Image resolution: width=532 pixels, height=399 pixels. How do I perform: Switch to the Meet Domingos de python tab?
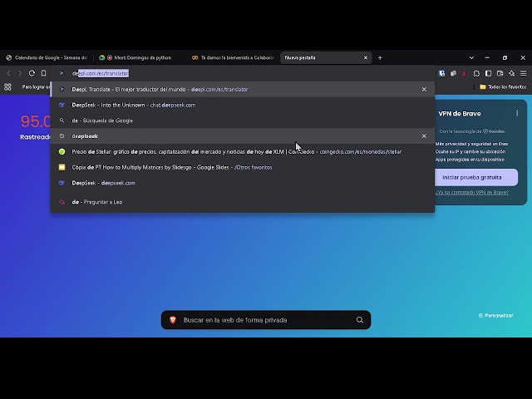[x=139, y=57]
